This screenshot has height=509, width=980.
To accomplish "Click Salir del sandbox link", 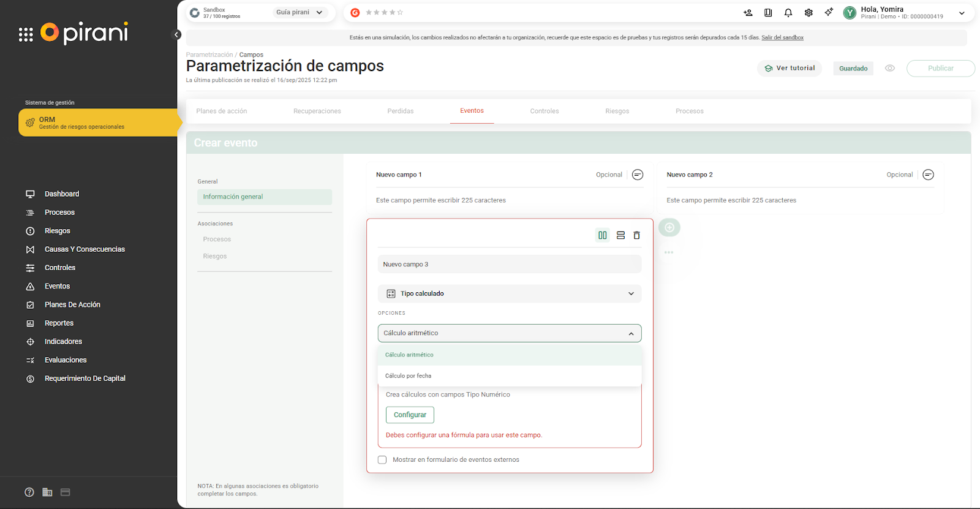I will (782, 38).
